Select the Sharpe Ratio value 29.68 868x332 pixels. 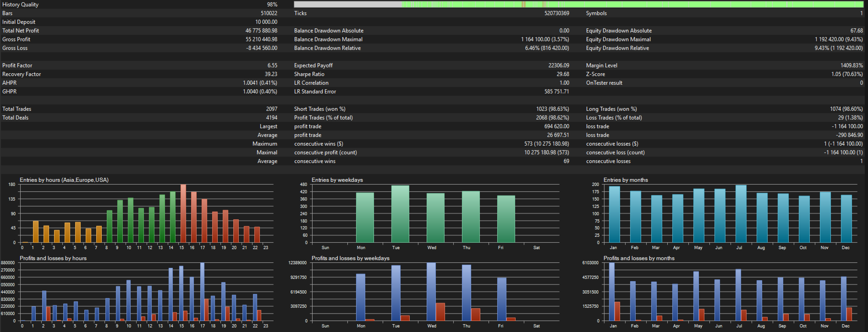coord(563,74)
